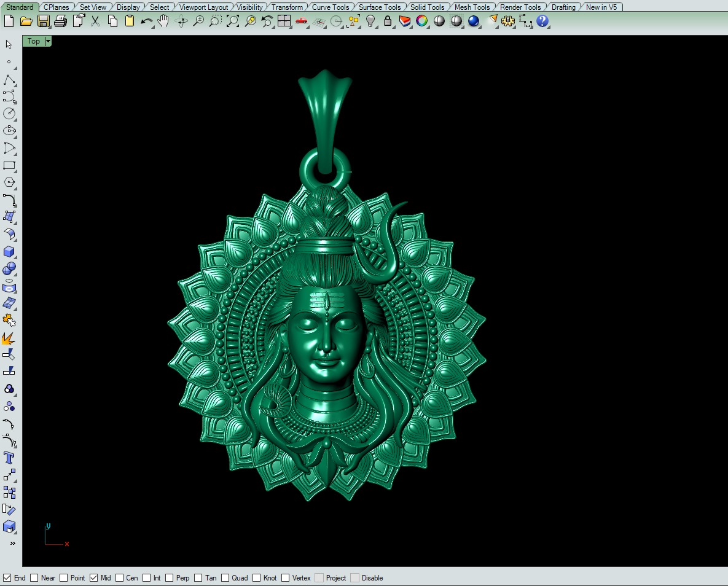The image size is (728, 586).
Task: Click the light bulb Hide Objects icon
Action: point(370,21)
